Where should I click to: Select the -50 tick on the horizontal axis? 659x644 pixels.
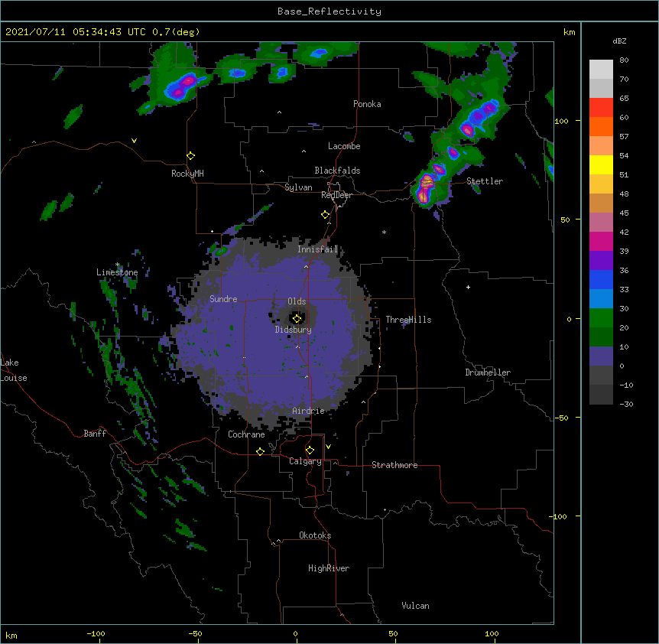click(x=195, y=634)
